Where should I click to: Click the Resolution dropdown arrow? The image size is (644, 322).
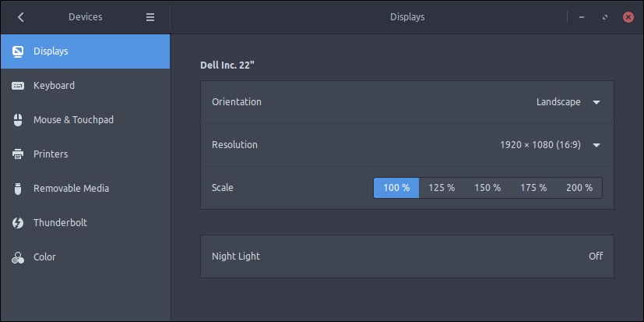(596, 145)
